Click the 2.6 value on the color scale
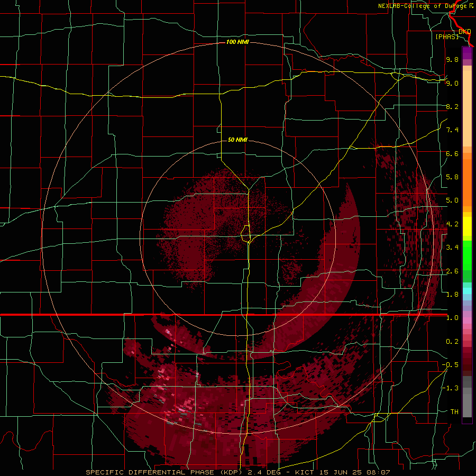The height and width of the screenshot is (476, 476). click(452, 271)
